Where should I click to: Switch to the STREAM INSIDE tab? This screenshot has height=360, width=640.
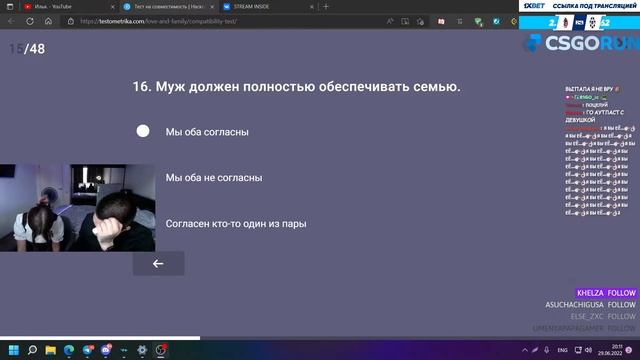pos(268,7)
